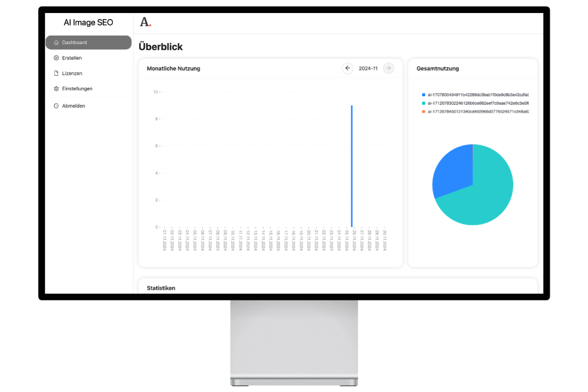Go to previous month with left arrow
Viewport: 588px width, 392px height.
(x=348, y=69)
